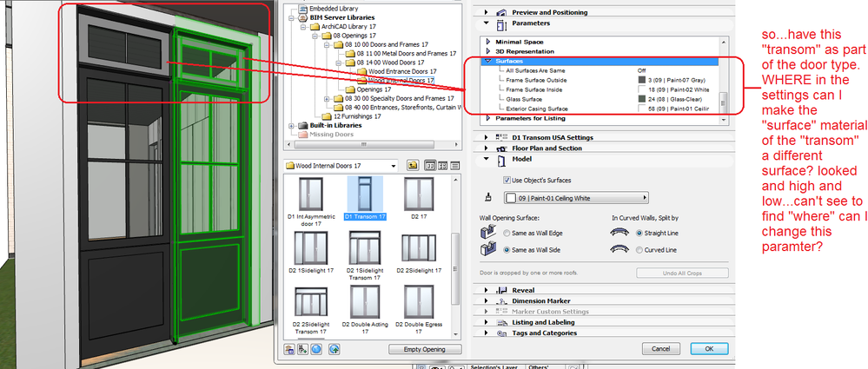Image resolution: width=868 pixels, height=369 pixels.
Task: Click the Cancel button
Action: [661, 349]
